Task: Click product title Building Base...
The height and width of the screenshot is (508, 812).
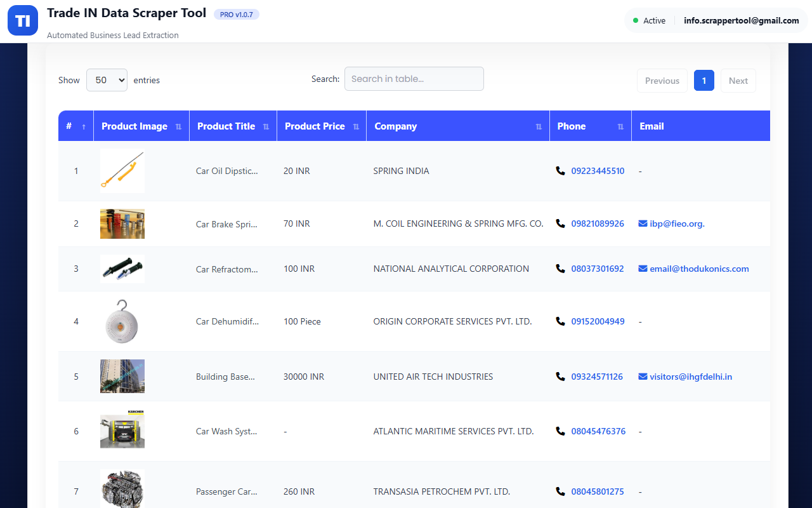Action: (x=225, y=377)
